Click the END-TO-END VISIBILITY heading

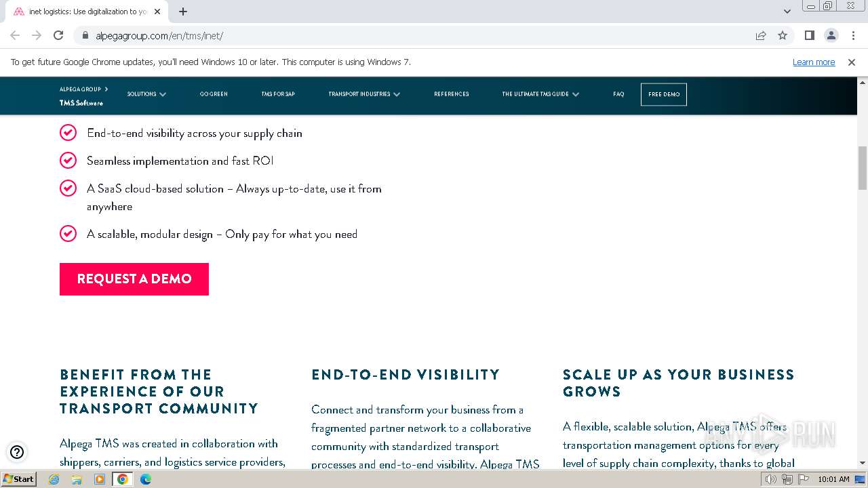(406, 375)
